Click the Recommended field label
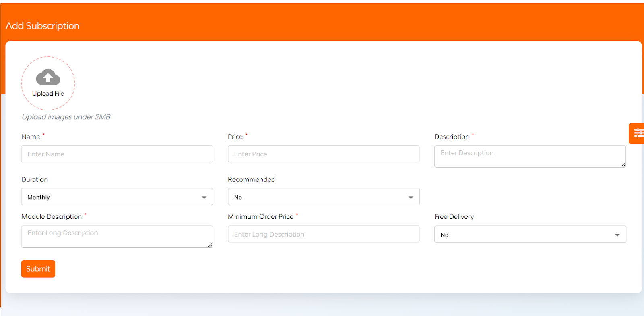The image size is (644, 316). (252, 179)
